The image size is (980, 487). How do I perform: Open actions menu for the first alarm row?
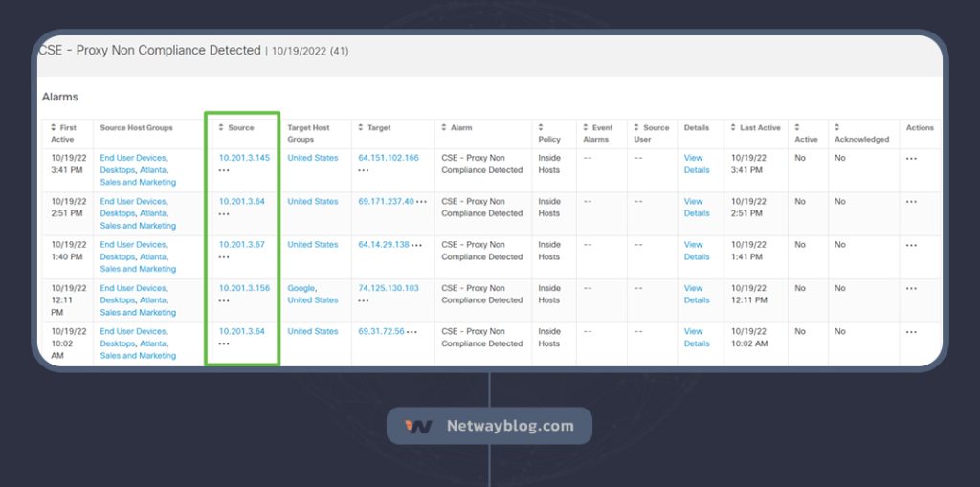(x=911, y=159)
